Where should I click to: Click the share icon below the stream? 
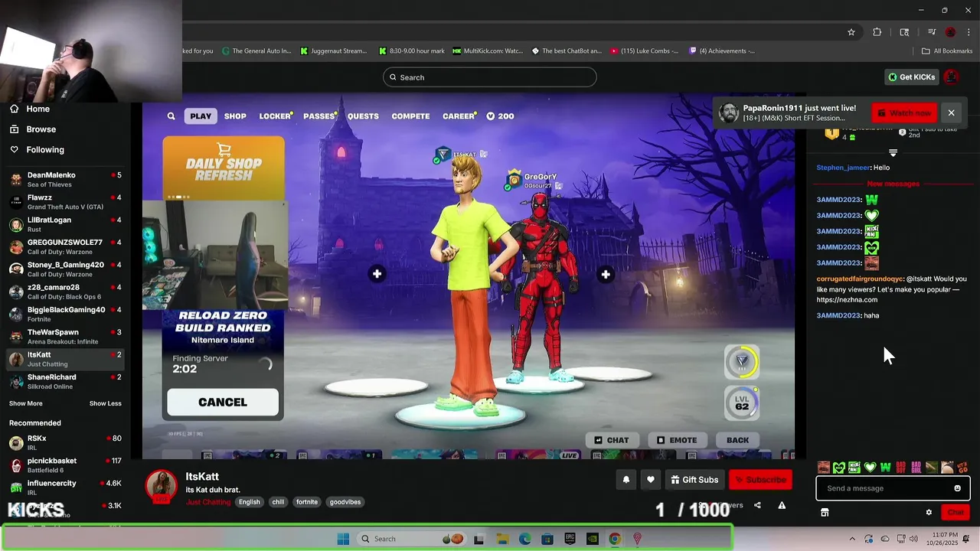757,505
